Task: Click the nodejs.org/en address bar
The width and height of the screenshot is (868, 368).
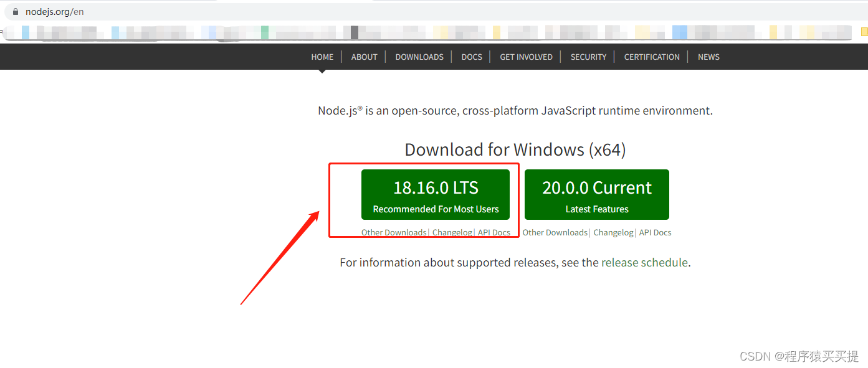Action: tap(436, 12)
